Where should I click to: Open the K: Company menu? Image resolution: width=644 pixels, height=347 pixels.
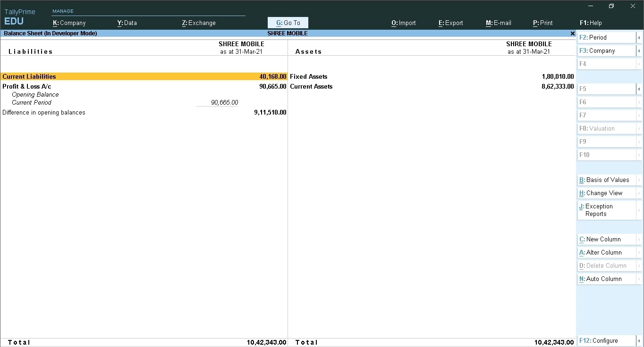coord(69,23)
